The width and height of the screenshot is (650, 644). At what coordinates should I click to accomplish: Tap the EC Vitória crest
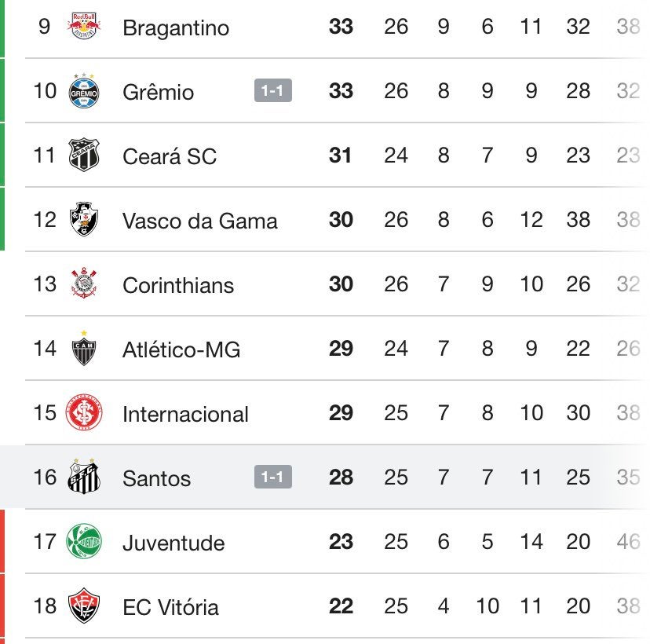83,606
